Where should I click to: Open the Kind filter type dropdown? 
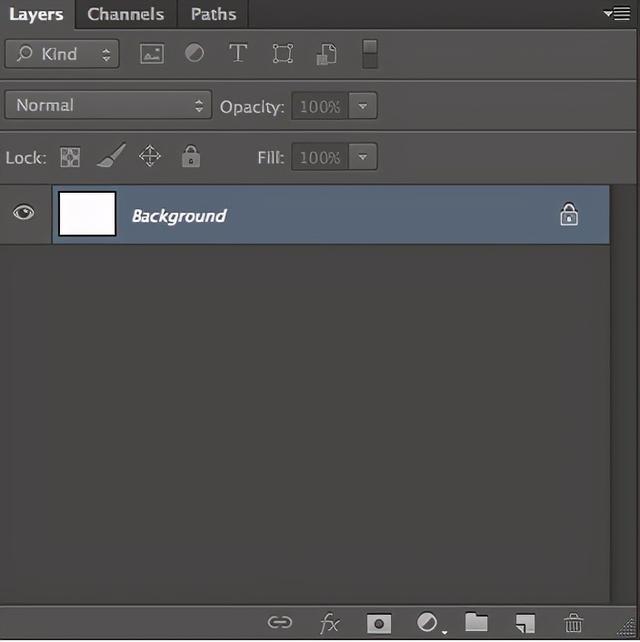tap(62, 54)
